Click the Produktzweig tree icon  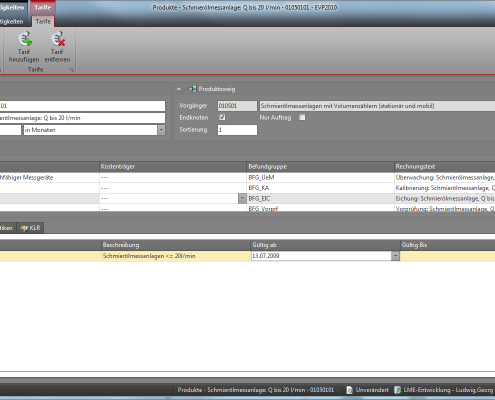point(192,89)
